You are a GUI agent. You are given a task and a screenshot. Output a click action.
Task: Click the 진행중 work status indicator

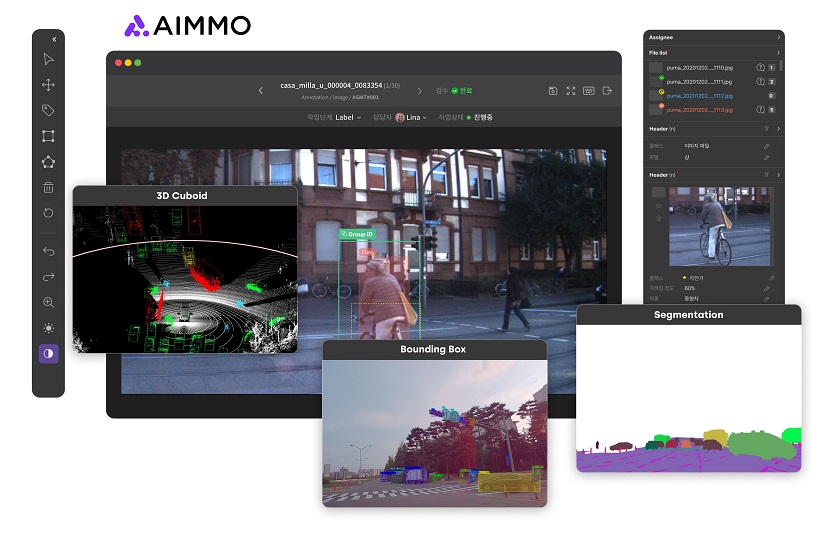click(x=479, y=118)
